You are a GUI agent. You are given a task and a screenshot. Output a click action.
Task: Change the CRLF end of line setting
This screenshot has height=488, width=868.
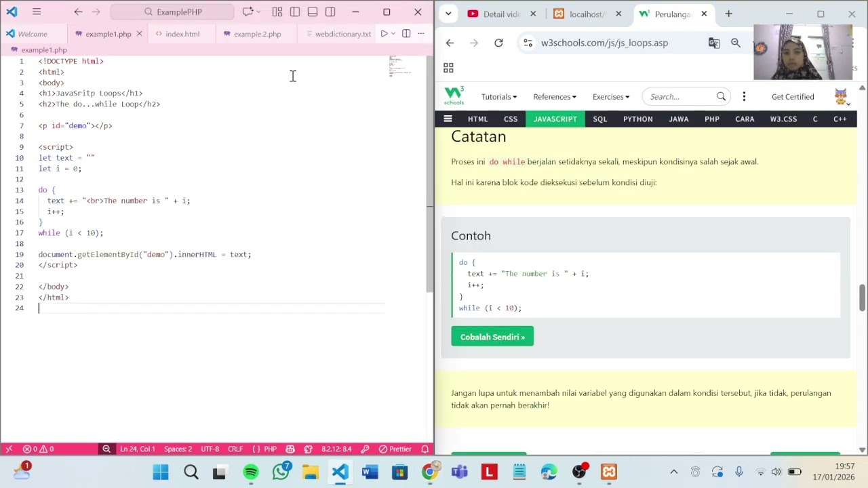pyautogui.click(x=235, y=449)
